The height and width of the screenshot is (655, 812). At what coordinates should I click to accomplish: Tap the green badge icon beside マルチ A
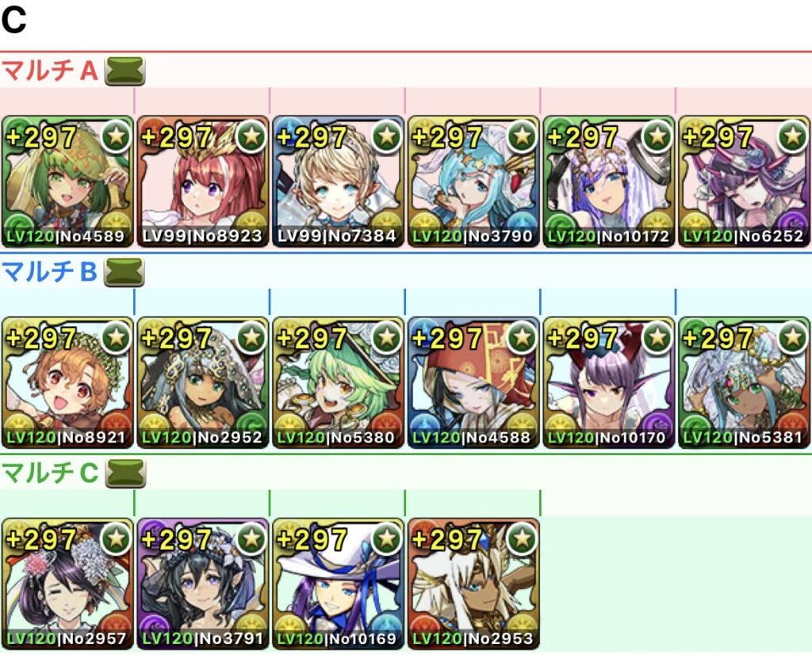(x=124, y=71)
